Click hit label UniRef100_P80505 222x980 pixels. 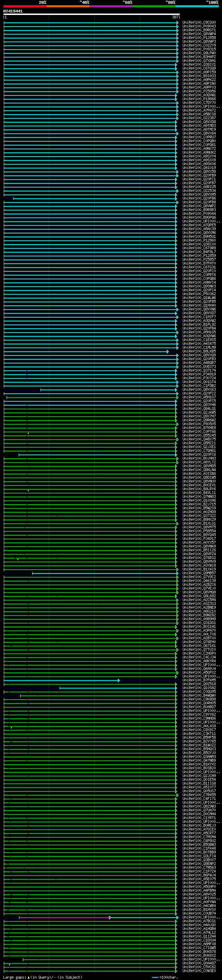[199, 424]
